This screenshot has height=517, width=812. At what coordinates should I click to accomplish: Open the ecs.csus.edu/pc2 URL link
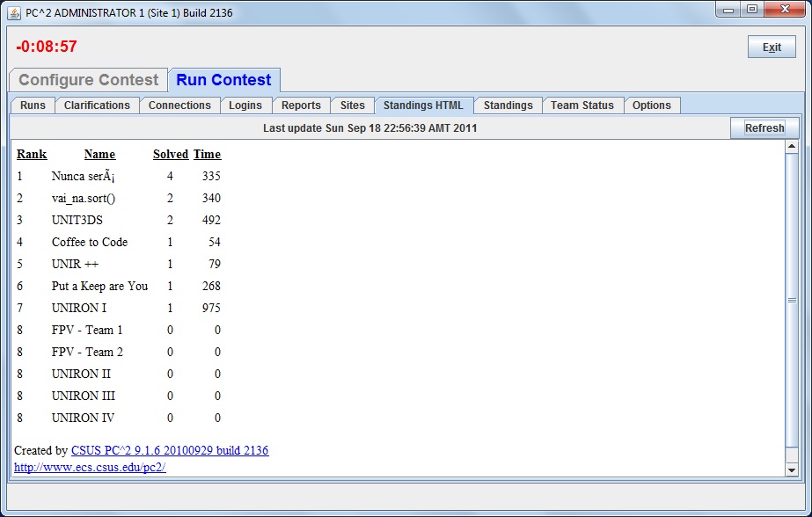tap(90, 468)
